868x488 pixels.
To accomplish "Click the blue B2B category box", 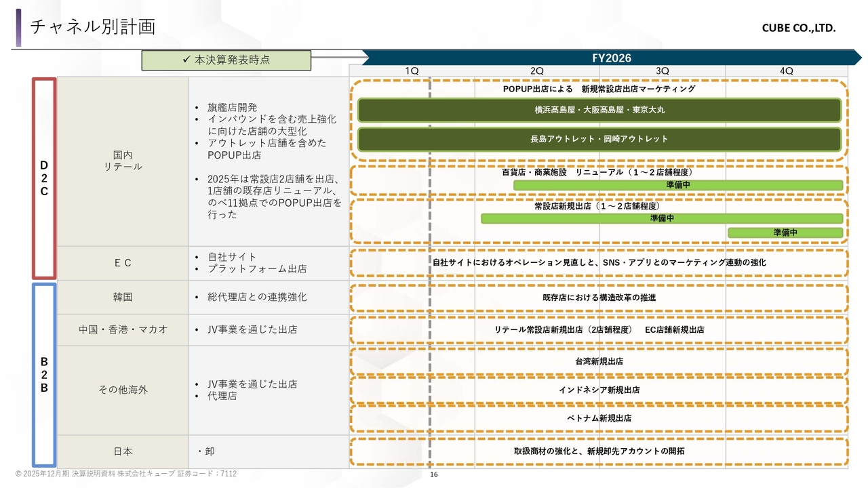I will pos(43,374).
